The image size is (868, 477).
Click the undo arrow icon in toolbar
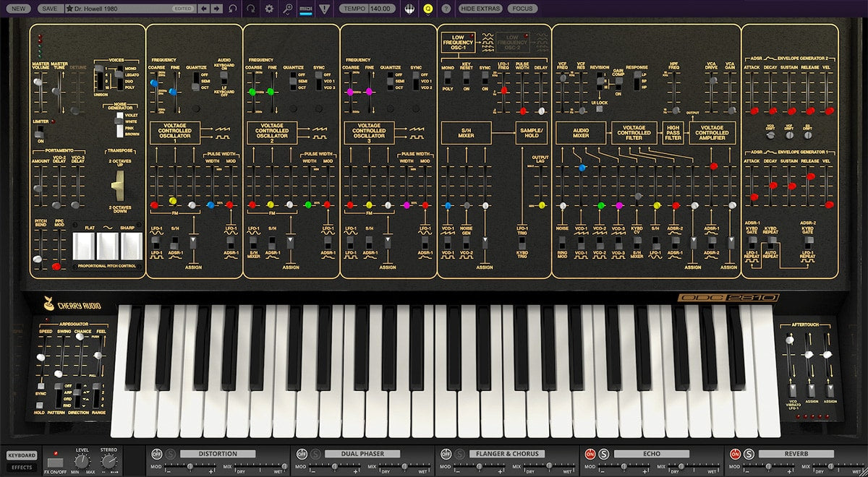[x=232, y=9]
